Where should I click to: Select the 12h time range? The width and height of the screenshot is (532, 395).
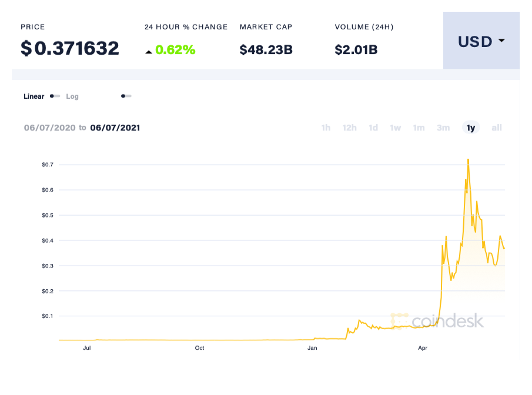point(349,128)
